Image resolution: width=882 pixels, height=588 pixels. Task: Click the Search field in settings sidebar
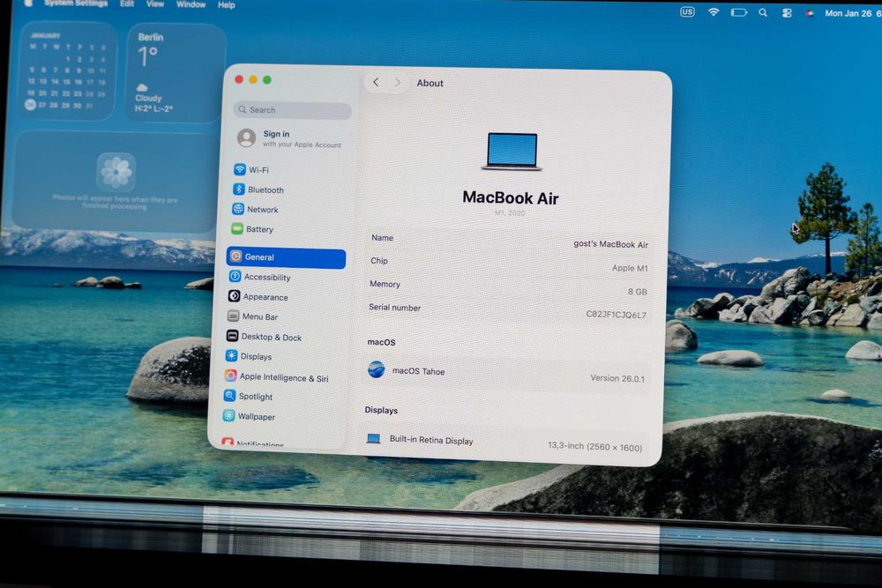[293, 109]
